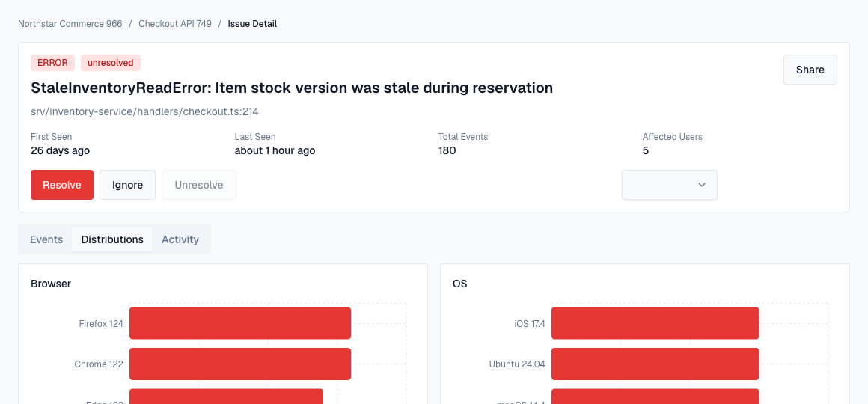868x404 pixels.
Task: Click the Total Events value 180
Action: tap(447, 150)
